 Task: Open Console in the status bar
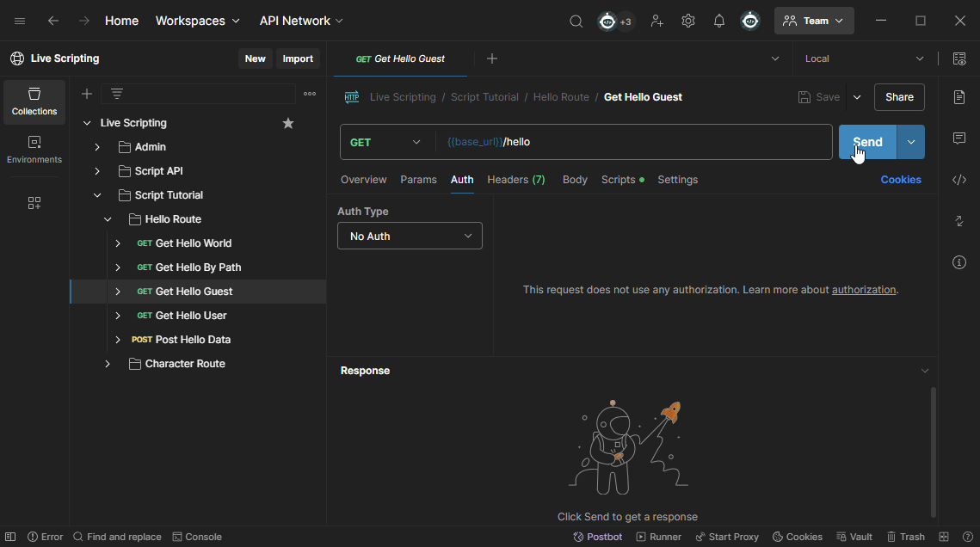[x=197, y=537]
